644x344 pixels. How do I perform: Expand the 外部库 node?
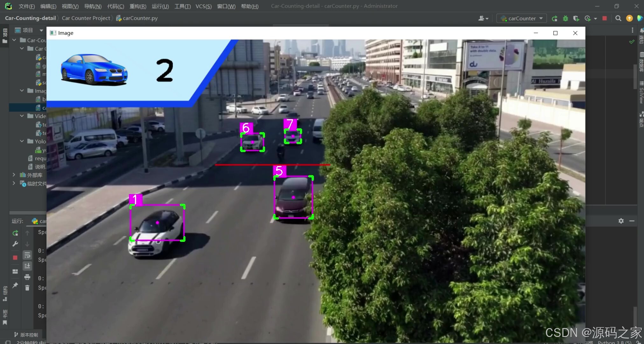click(x=14, y=175)
